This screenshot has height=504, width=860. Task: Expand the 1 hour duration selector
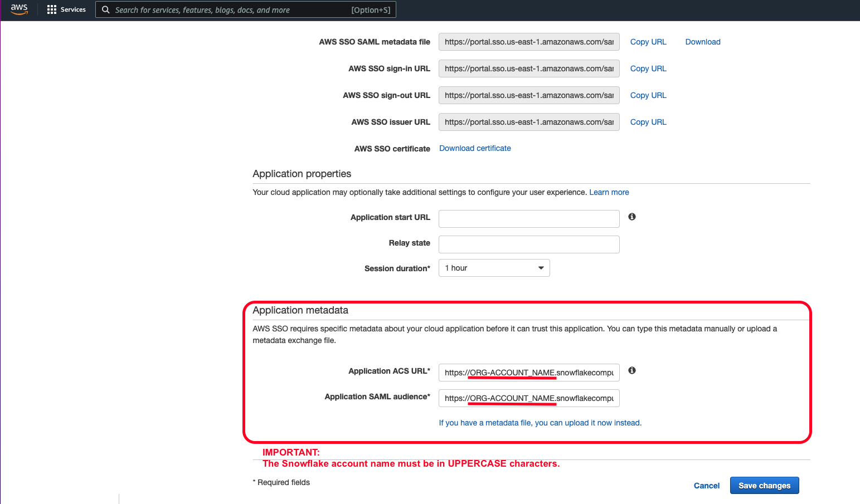point(540,268)
